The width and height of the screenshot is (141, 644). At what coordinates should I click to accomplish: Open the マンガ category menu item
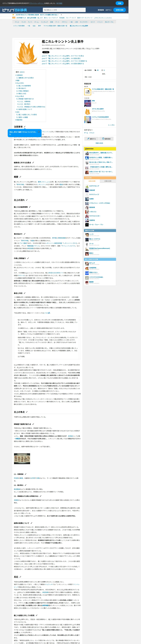23,22
